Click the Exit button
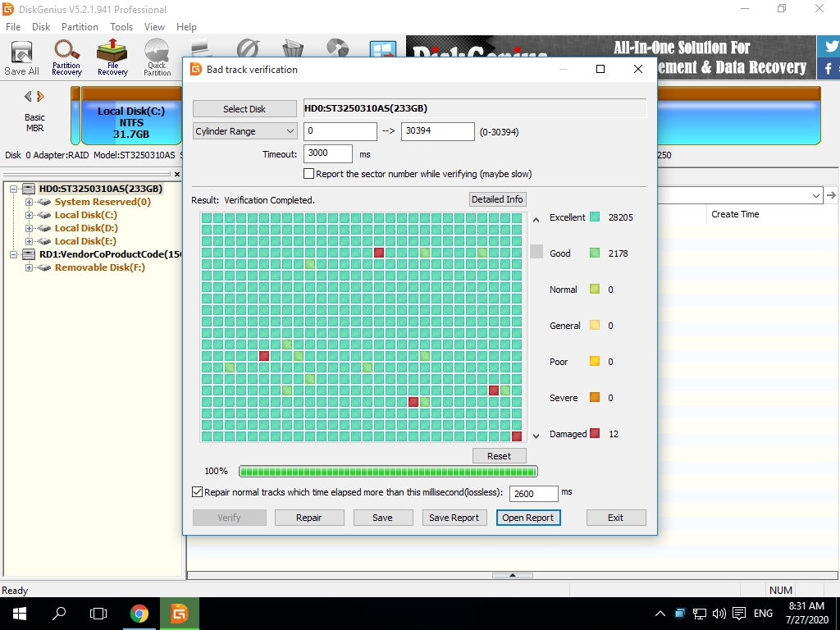 [615, 518]
